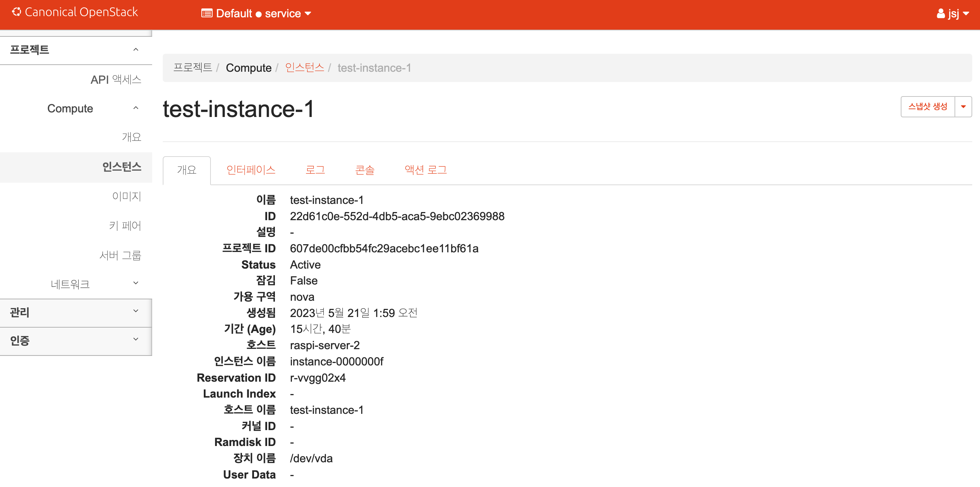The height and width of the screenshot is (487, 980).
Task: Open the dropdown arrow next to 스냅샷 생성
Action: (x=963, y=107)
